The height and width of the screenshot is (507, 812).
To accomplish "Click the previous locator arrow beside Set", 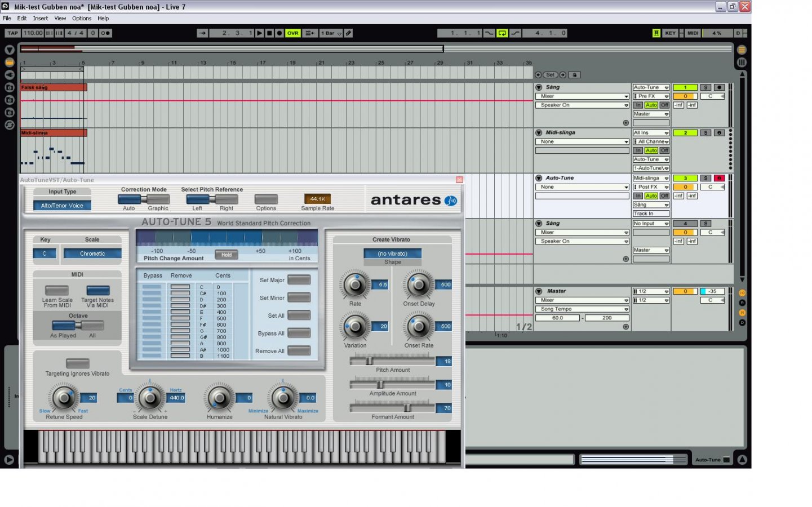I will click(x=538, y=75).
